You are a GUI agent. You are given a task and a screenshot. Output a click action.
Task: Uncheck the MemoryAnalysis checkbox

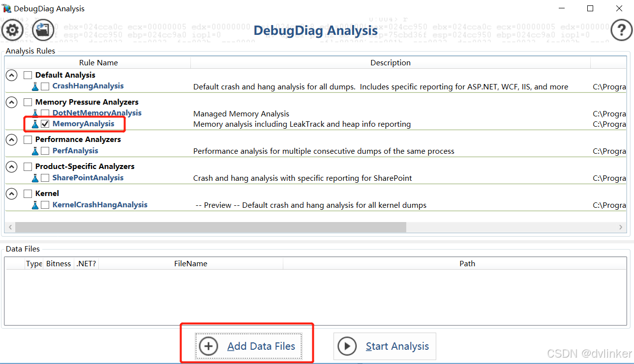[x=45, y=124]
